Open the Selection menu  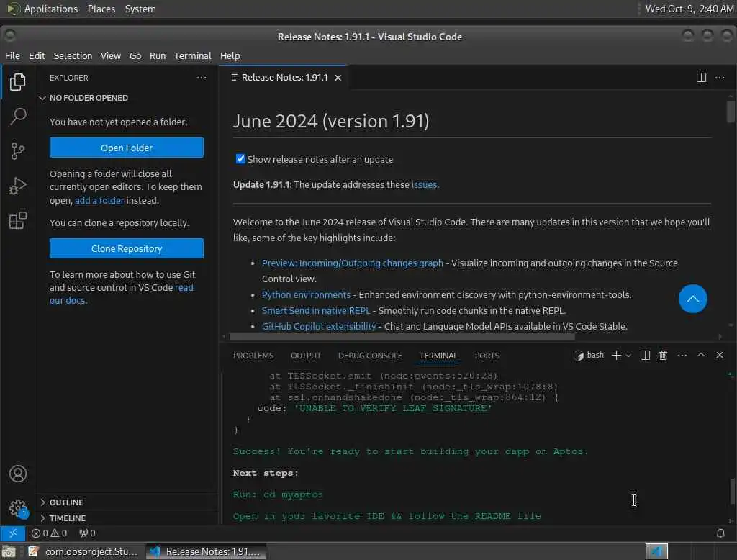pyautogui.click(x=73, y=55)
